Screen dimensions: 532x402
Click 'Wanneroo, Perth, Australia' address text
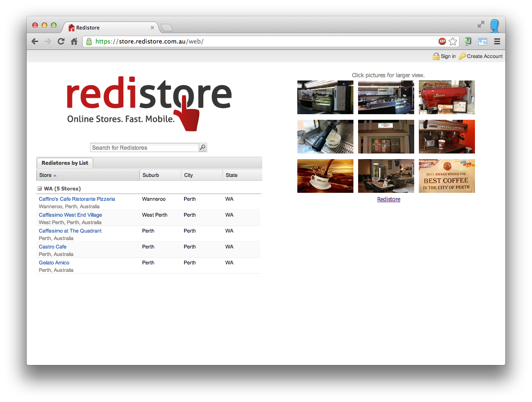tap(69, 206)
